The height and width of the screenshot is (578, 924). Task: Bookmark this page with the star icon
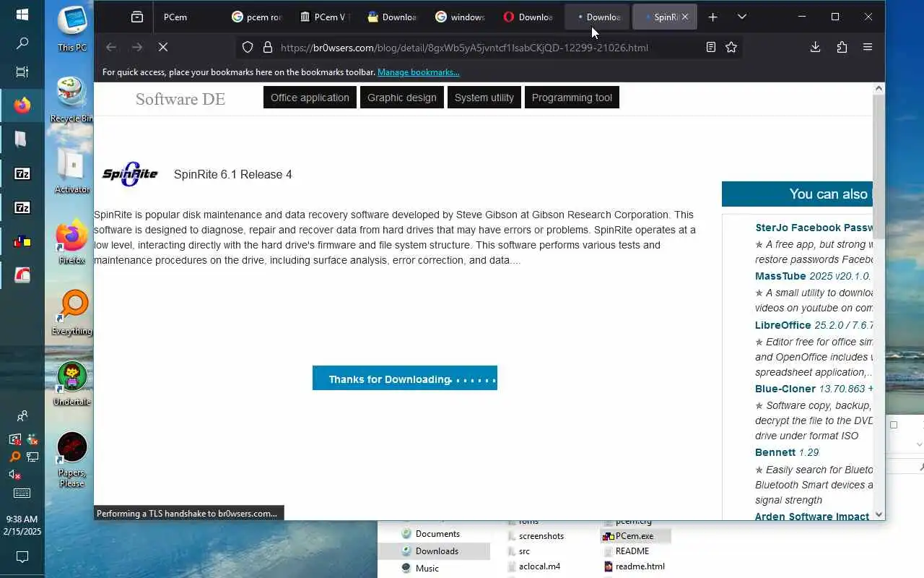(731, 47)
